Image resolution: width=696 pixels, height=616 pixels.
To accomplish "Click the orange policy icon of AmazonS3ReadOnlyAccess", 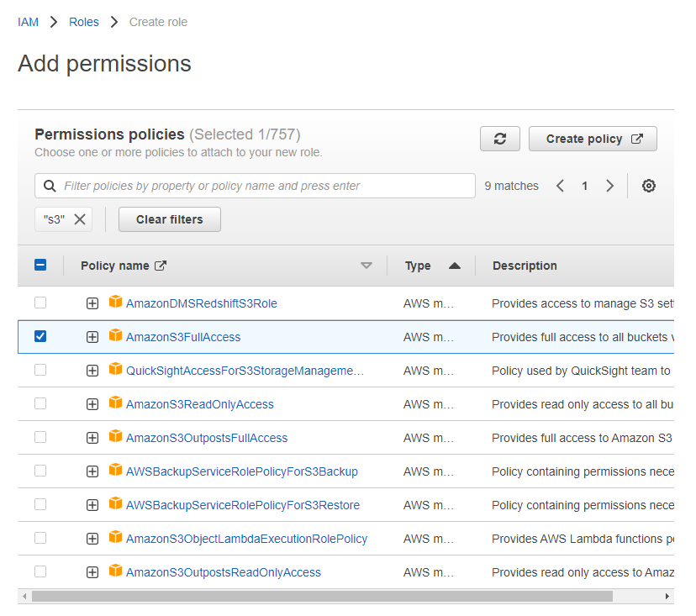I will 115,403.
